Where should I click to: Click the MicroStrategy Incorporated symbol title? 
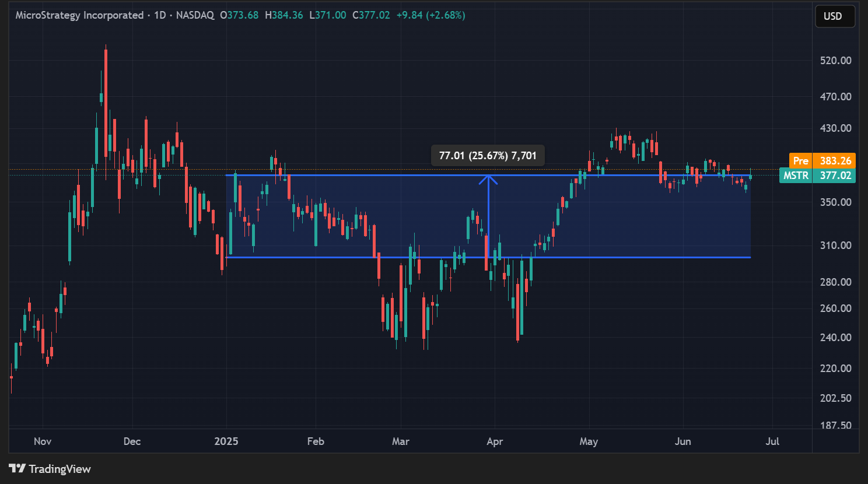[x=79, y=15]
